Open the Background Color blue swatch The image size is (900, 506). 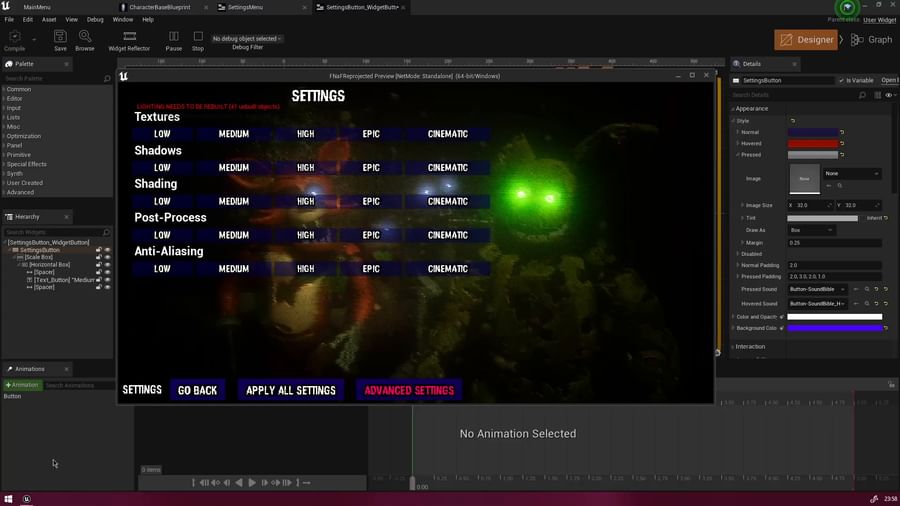coord(835,328)
